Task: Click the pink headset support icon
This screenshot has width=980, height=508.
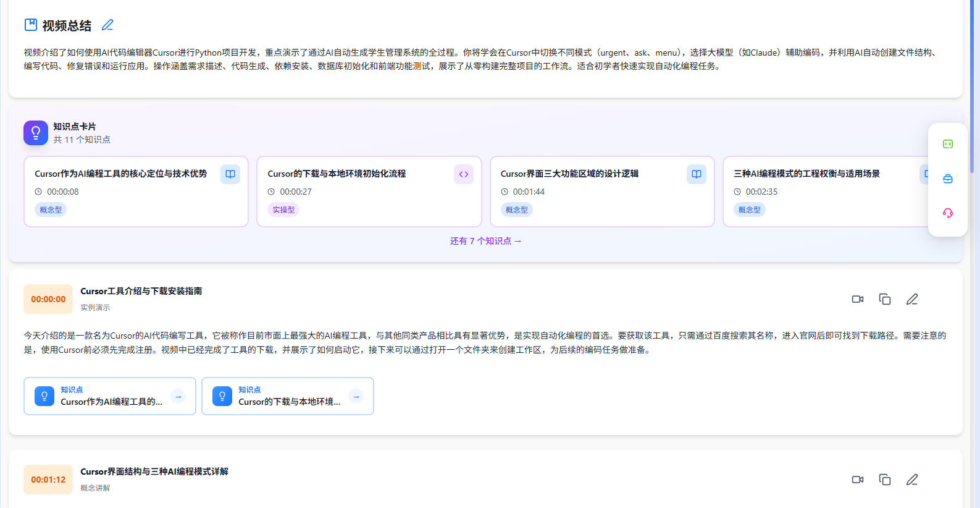Action: (948, 213)
